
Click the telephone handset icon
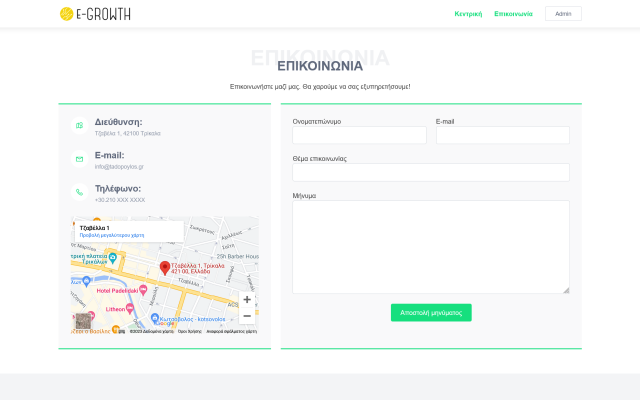(79, 192)
